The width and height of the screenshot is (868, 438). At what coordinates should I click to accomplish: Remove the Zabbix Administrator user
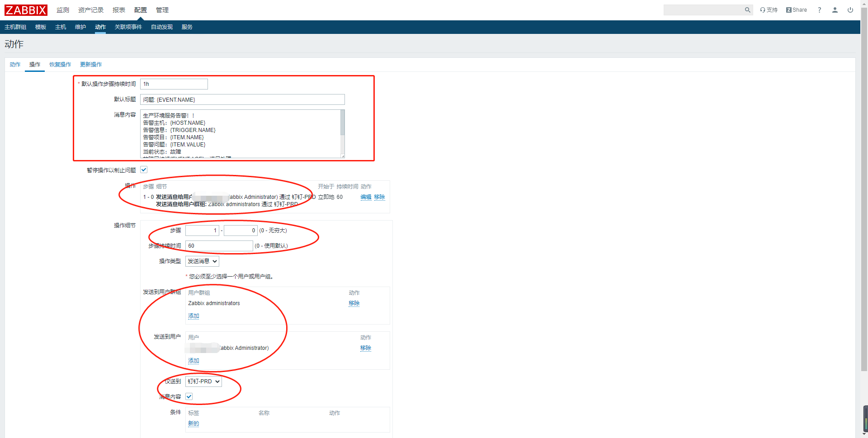point(366,348)
